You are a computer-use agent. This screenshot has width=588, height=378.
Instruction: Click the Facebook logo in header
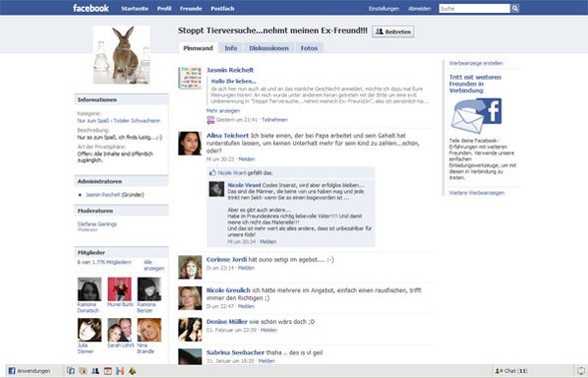coord(91,8)
